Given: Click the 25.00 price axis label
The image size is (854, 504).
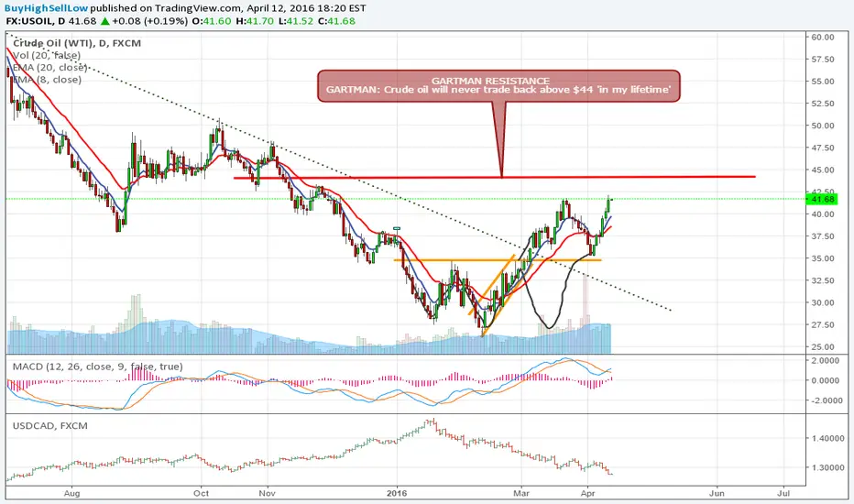Looking at the screenshot, I should pos(823,346).
